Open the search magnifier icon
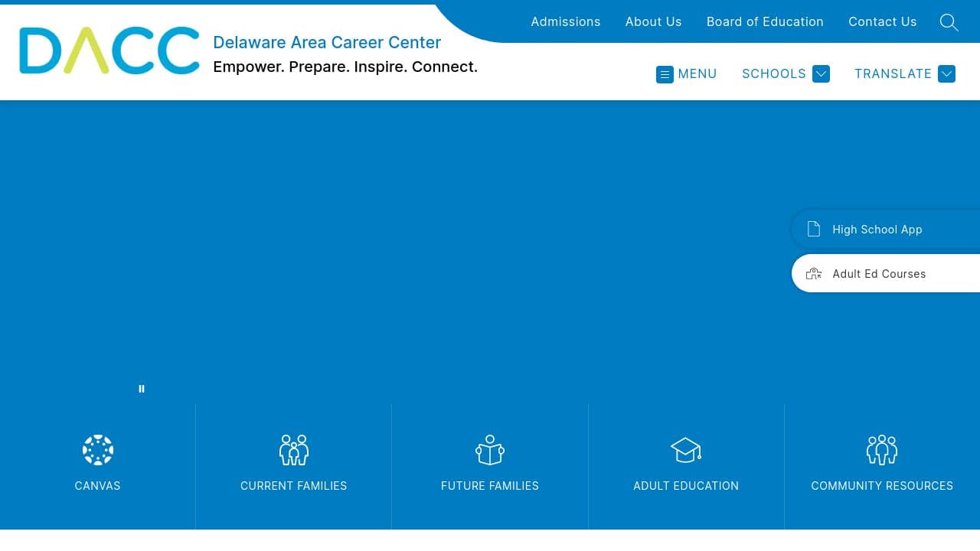Viewport: 980px width, 551px height. [x=949, y=23]
